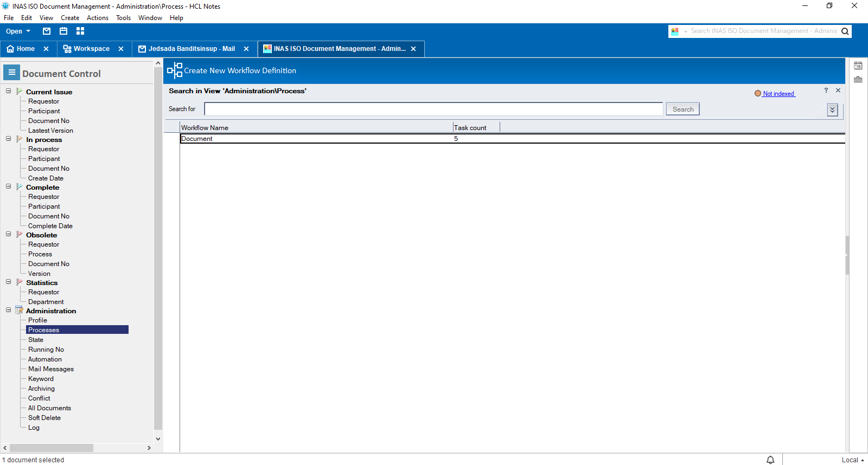Click the top search INAS ISO field
The height and width of the screenshot is (465, 868).
click(x=764, y=31)
